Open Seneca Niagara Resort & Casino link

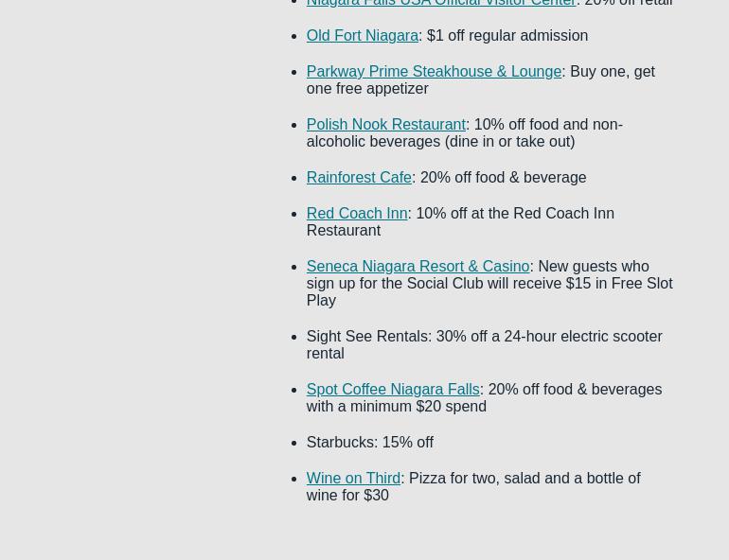[417, 267]
